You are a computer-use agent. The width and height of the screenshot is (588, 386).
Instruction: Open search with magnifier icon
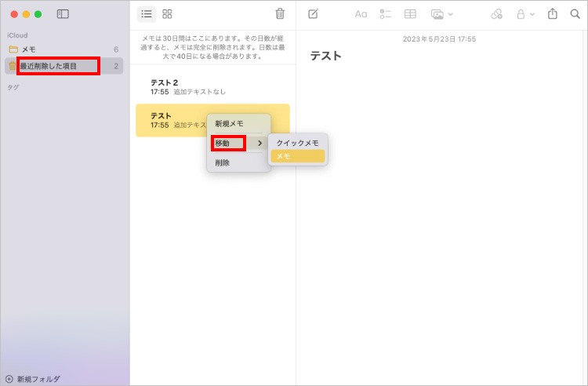click(575, 14)
